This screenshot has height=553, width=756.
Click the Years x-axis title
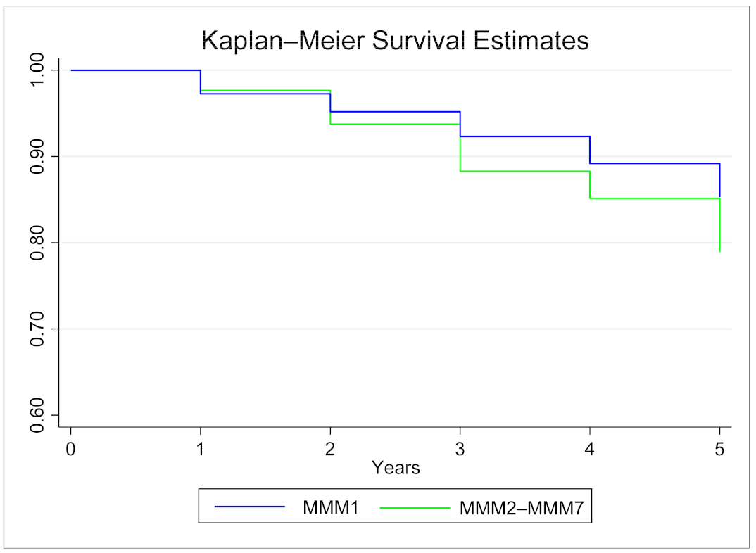click(396, 467)
